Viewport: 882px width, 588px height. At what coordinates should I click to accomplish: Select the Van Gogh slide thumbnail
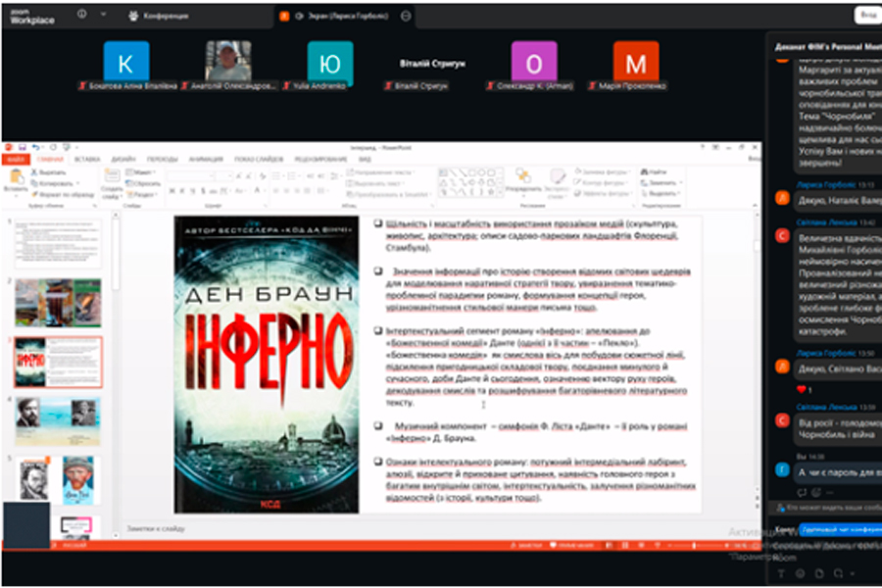(58, 480)
